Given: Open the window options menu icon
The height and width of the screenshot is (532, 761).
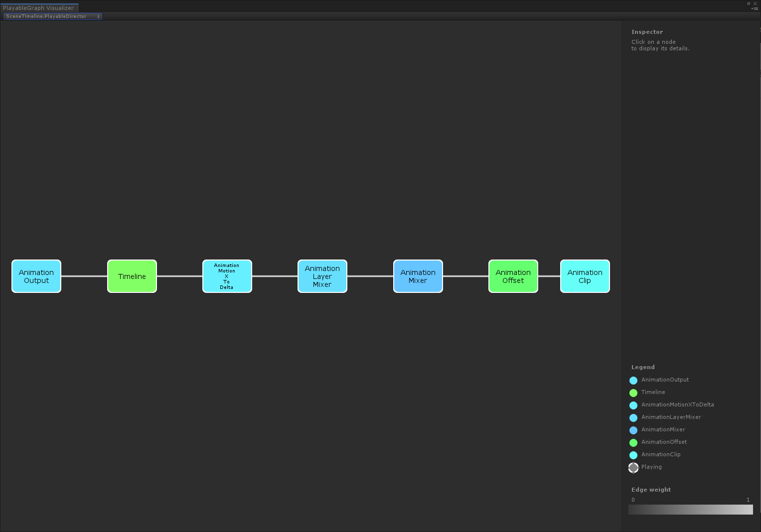Looking at the screenshot, I should 756,8.
